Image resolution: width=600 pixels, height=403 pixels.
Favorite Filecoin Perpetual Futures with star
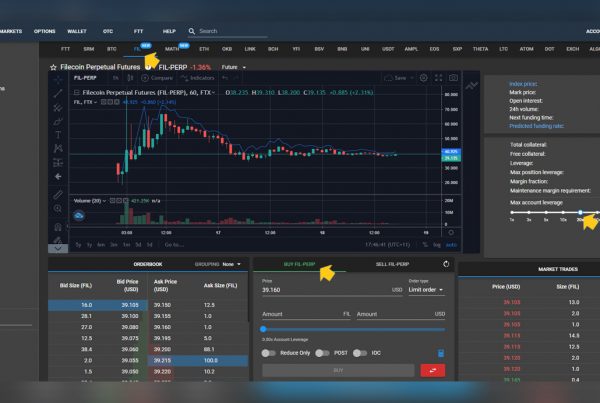coord(53,67)
